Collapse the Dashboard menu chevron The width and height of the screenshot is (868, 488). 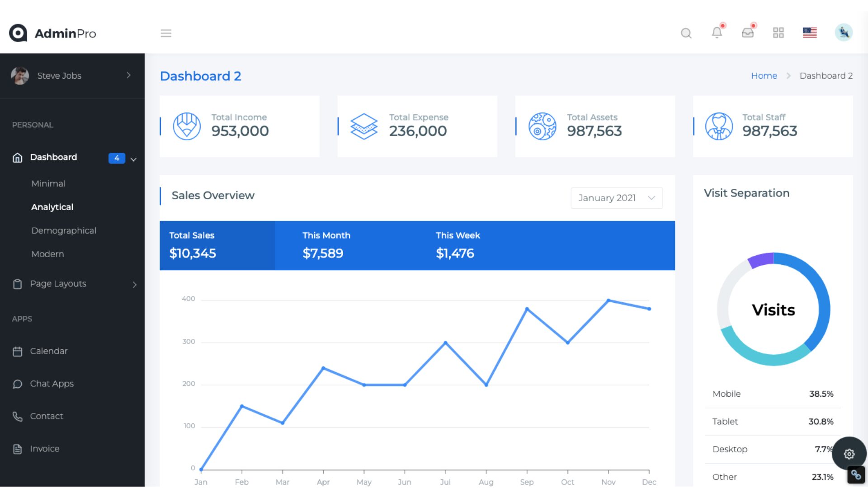click(133, 159)
